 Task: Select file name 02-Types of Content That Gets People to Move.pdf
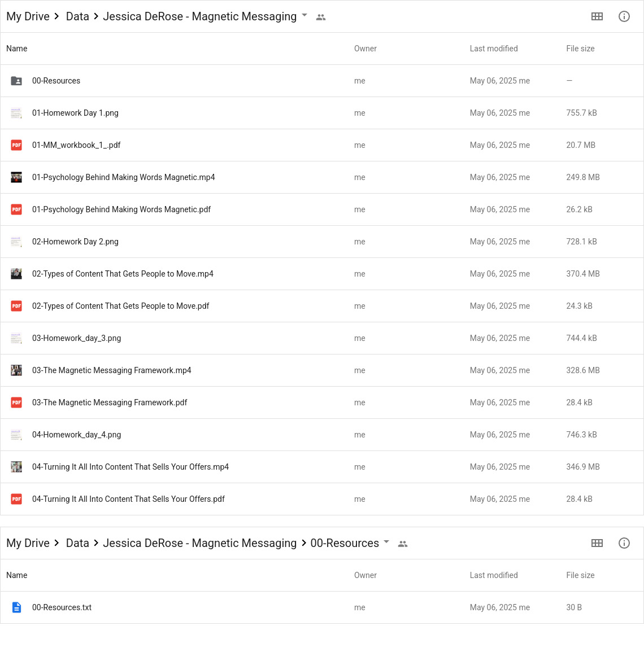121,306
